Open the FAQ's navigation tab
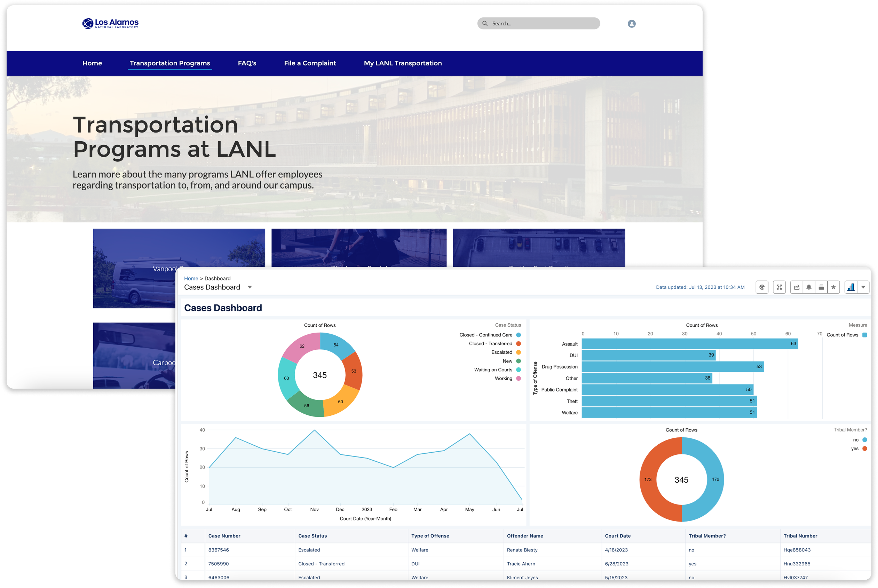878x588 pixels. (x=247, y=63)
